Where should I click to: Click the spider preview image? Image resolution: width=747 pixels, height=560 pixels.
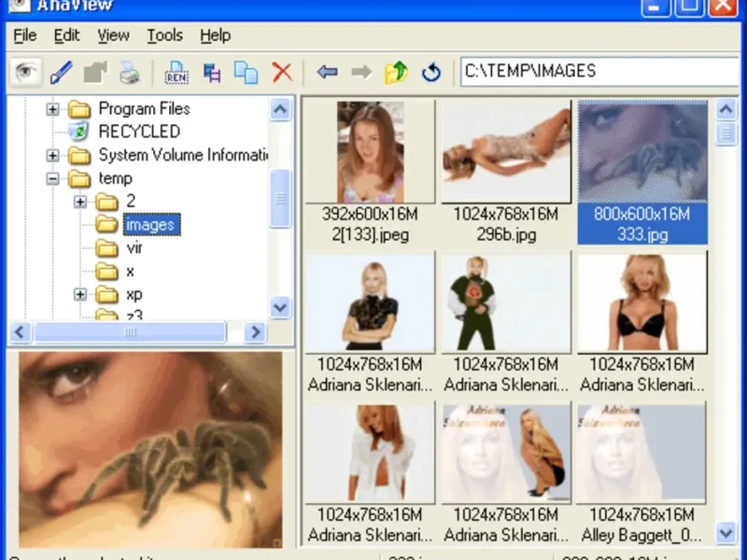(150, 450)
